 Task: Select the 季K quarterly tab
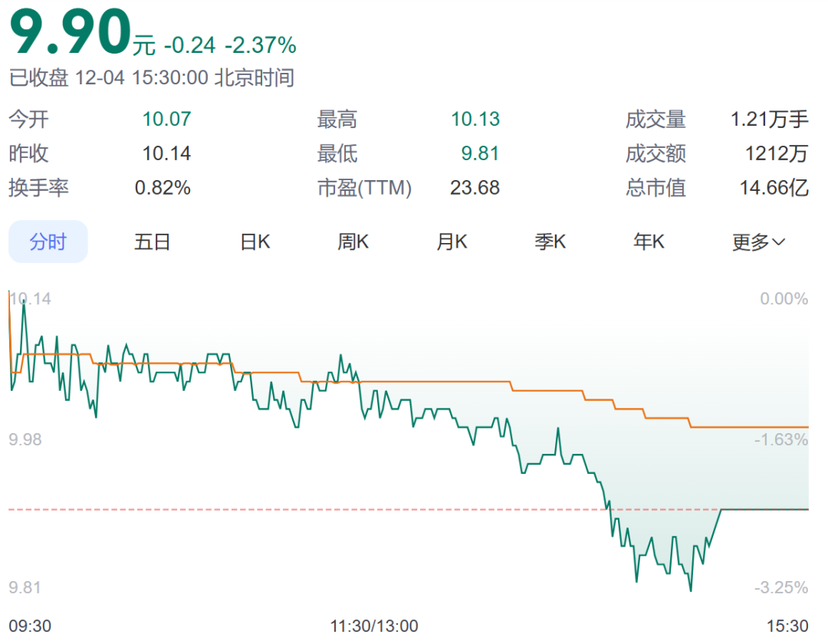click(550, 242)
